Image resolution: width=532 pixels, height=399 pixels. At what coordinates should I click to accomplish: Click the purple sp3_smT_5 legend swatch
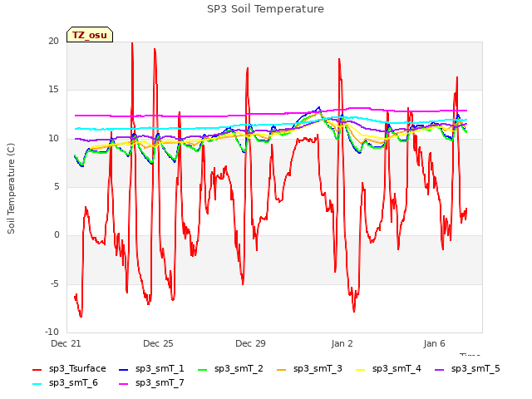[440, 369]
